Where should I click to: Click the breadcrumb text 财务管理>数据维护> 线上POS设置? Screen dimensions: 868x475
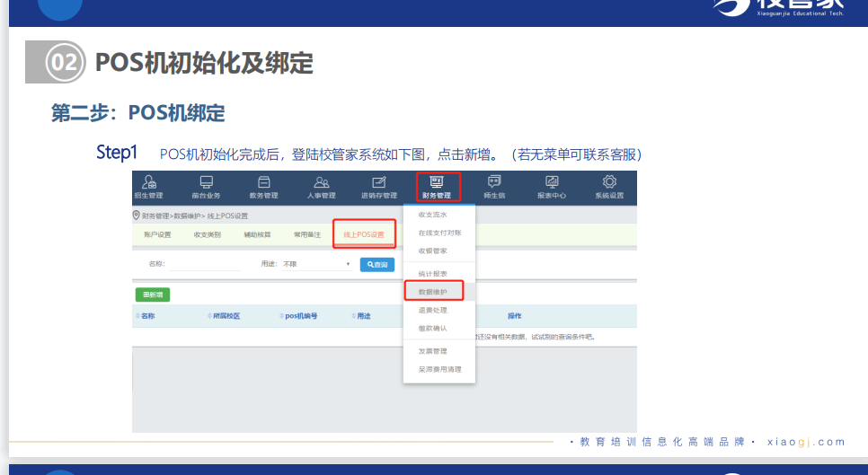pyautogui.click(x=195, y=216)
